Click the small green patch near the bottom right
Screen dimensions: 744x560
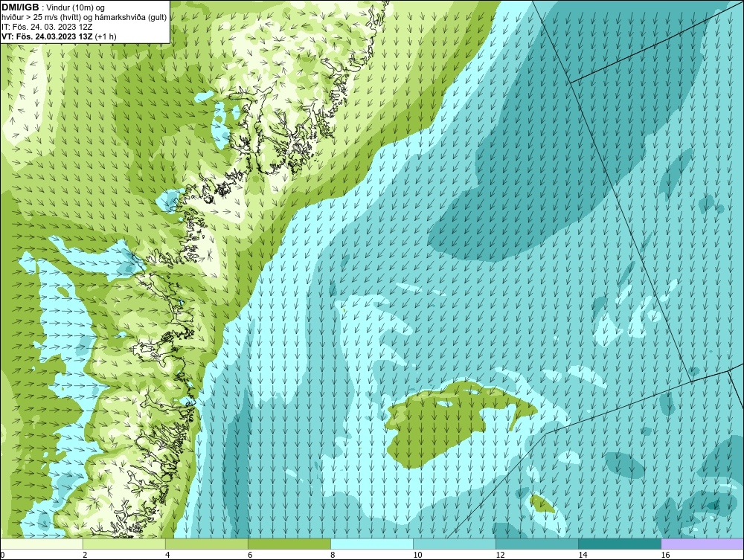[x=542, y=503]
